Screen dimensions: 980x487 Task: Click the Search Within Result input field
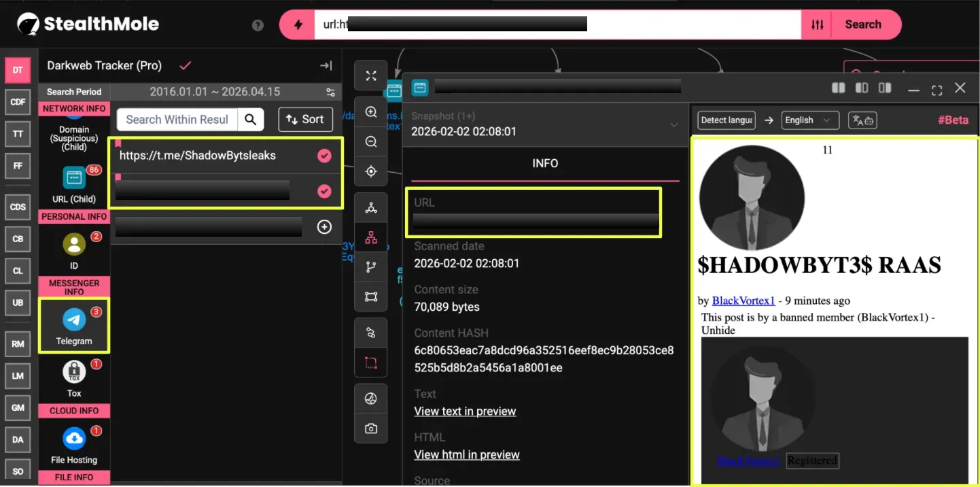(177, 120)
